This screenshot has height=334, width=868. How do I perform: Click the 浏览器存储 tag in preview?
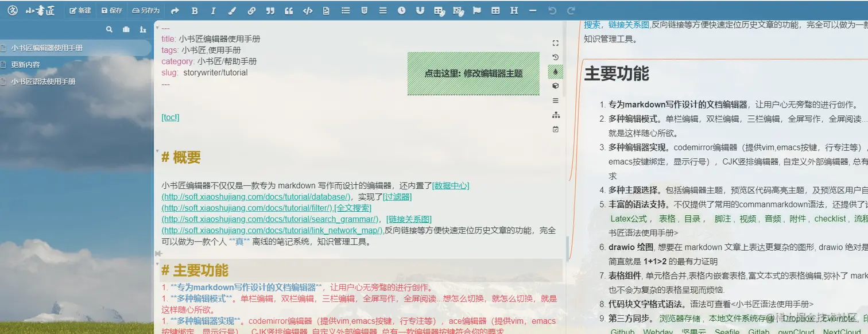(x=680, y=317)
